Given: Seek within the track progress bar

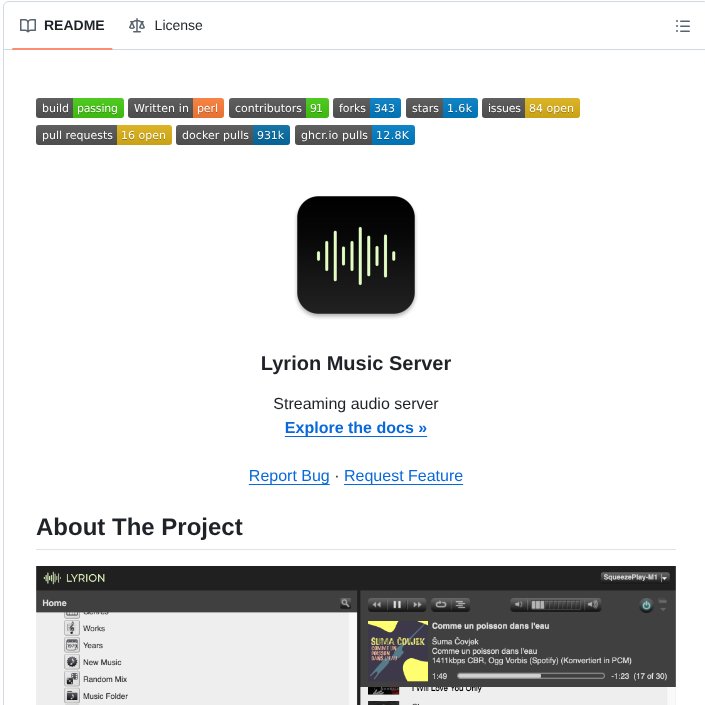Looking at the screenshot, I should click(x=531, y=676).
